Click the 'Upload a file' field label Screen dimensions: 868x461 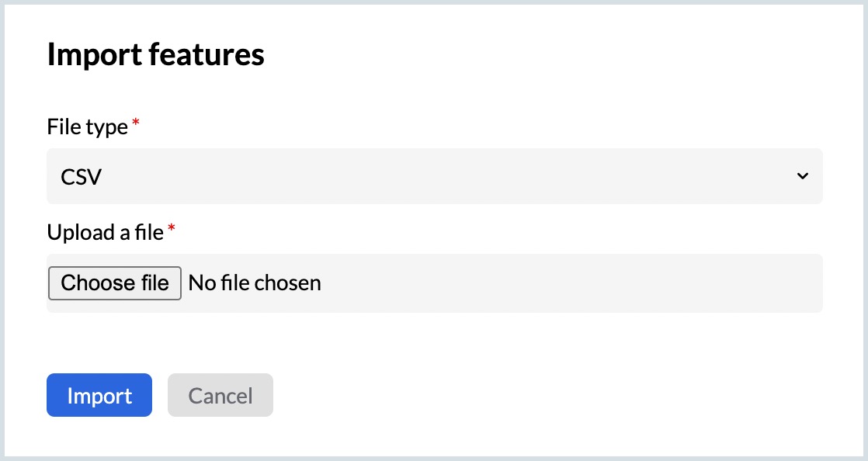(x=105, y=232)
